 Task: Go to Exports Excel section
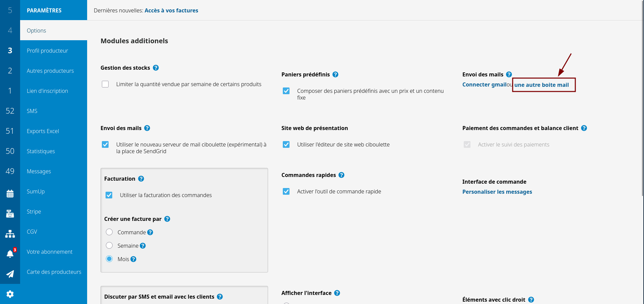pyautogui.click(x=43, y=131)
